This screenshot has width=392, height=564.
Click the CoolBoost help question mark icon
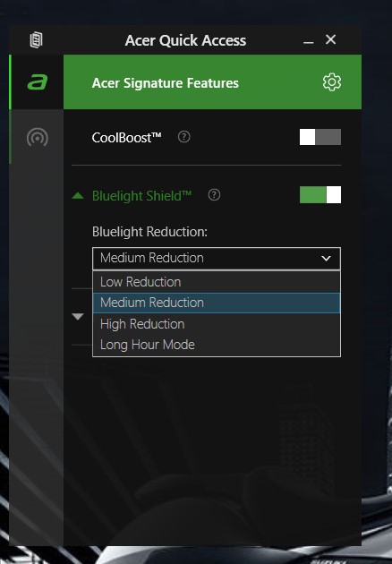pos(183,137)
